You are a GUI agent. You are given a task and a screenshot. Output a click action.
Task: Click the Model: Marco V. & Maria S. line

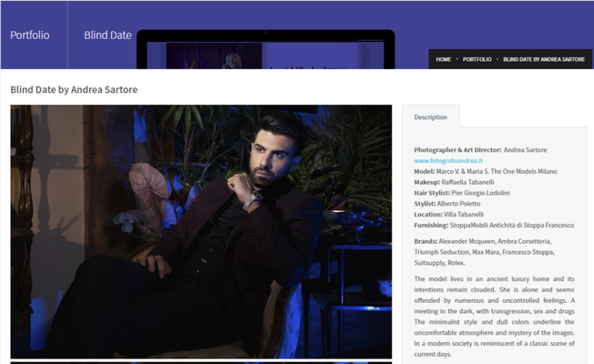(x=486, y=171)
